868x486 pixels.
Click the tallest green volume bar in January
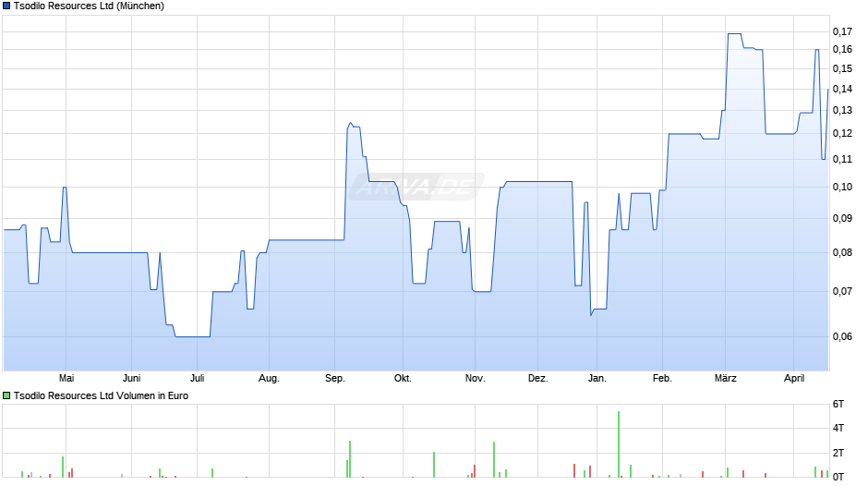tap(619, 444)
